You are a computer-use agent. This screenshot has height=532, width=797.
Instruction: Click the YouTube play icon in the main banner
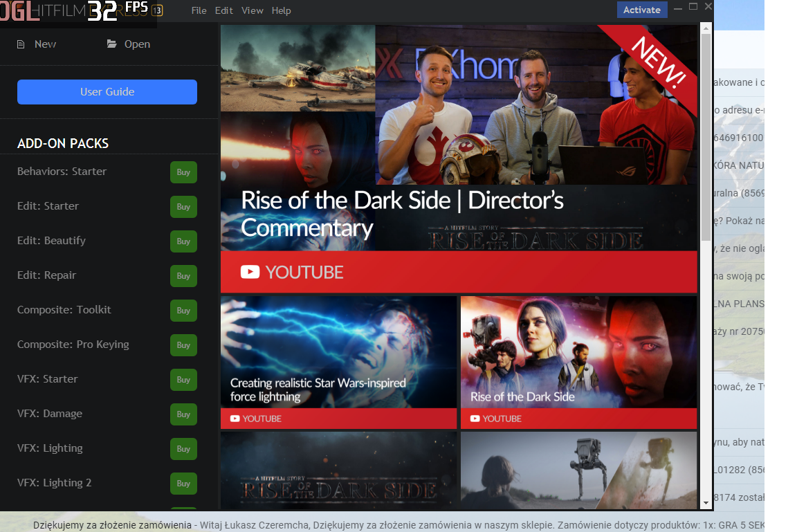click(250, 273)
